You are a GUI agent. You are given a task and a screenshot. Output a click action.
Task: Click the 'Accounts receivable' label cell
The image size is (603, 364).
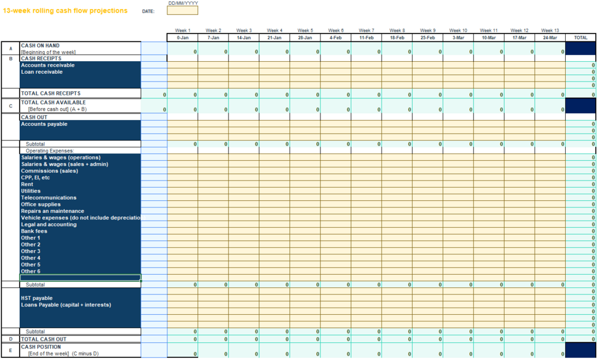click(x=80, y=65)
